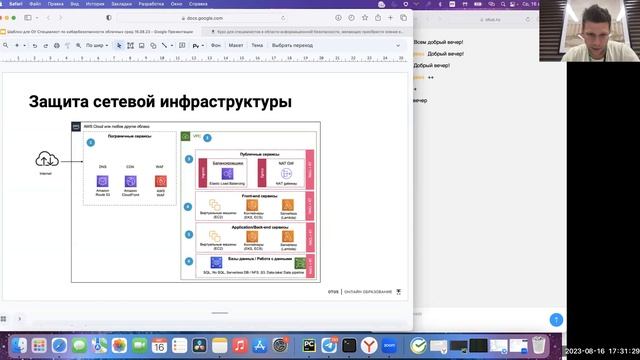Reload the page in Safari
The image size is (640, 360).
pos(283,18)
